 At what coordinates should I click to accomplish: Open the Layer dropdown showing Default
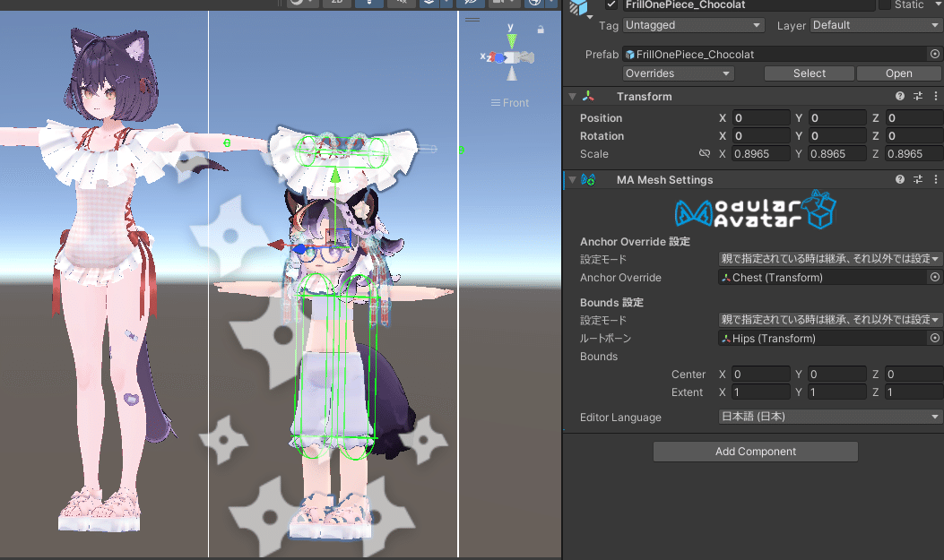click(x=874, y=25)
